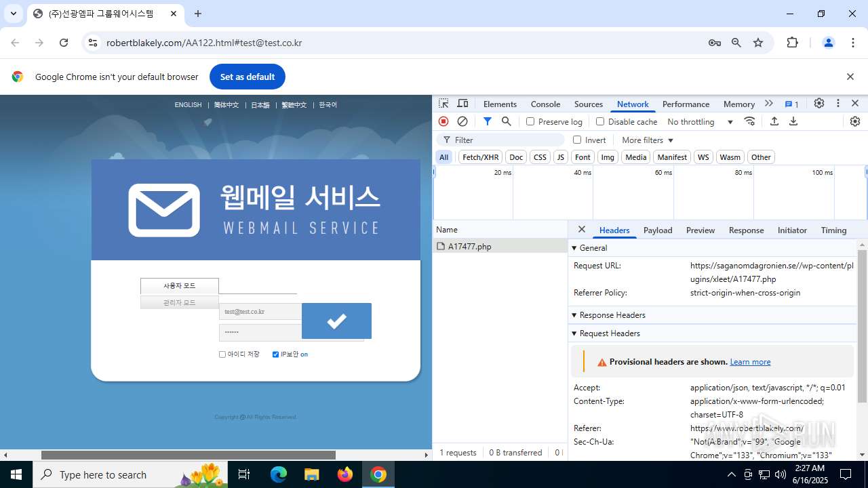Toggle the network filter funnel icon
The width and height of the screenshot is (868, 488).
[x=487, y=121]
